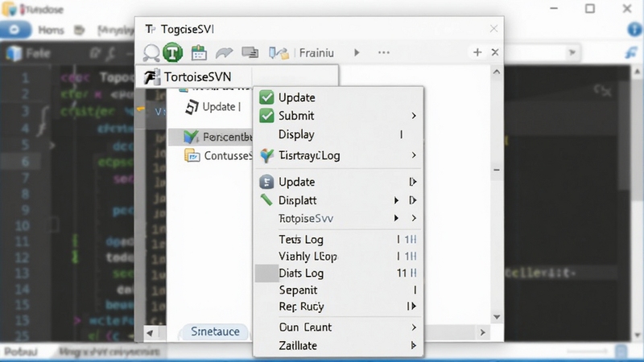Click the blue branch-and-folder toolbar icon
This screenshot has height=362, width=644.
(279, 52)
